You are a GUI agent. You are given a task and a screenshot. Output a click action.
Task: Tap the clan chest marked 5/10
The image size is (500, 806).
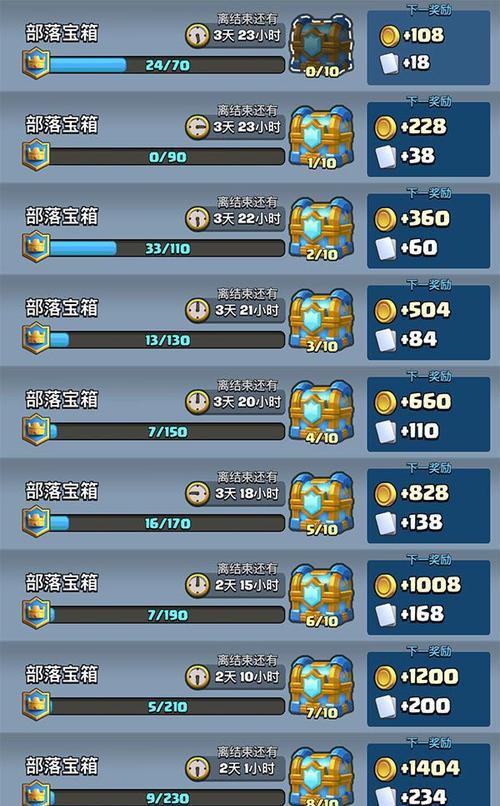322,504
